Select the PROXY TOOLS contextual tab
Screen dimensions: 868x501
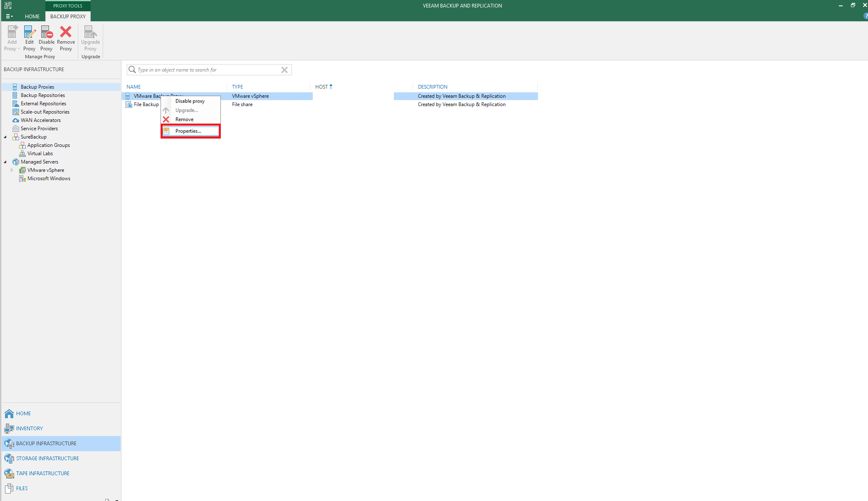[68, 6]
